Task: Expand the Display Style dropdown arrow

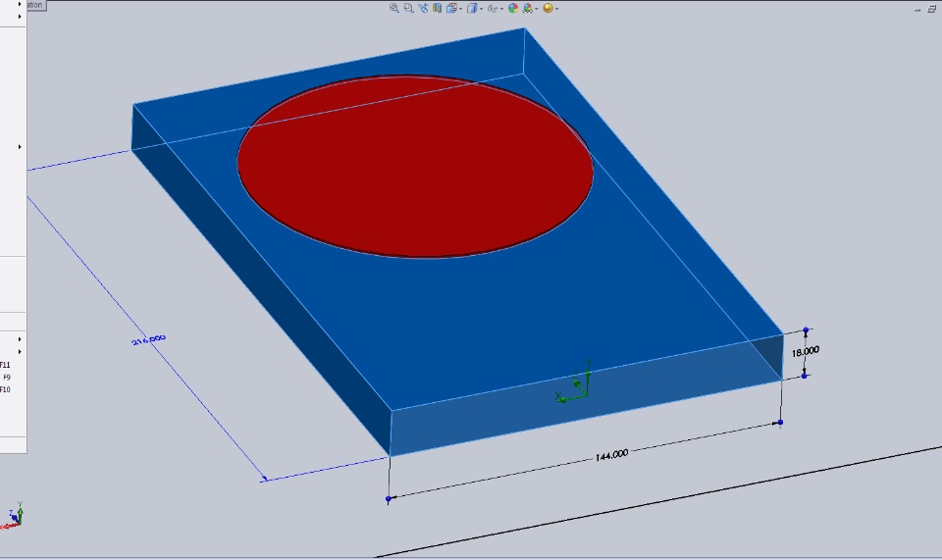Action: (481, 9)
